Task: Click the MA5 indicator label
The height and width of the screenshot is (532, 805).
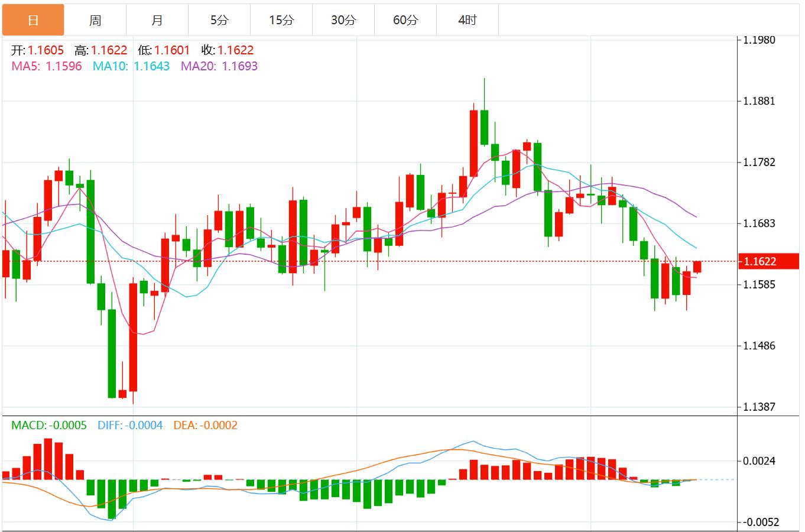Action: tap(47, 66)
